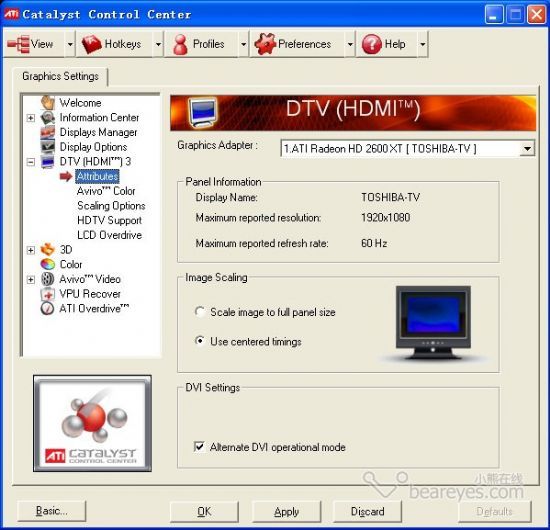Click the 60 Hz refresh rate value
Image resolution: width=550 pixels, height=530 pixels.
click(x=374, y=243)
